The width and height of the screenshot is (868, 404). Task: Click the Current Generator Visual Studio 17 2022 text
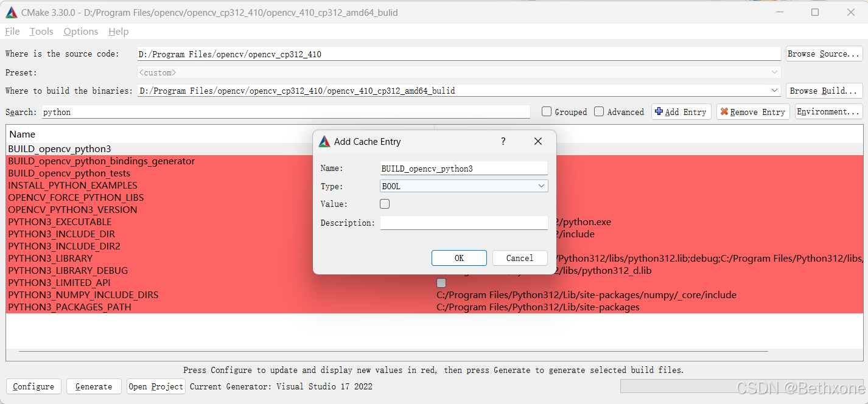point(281,386)
